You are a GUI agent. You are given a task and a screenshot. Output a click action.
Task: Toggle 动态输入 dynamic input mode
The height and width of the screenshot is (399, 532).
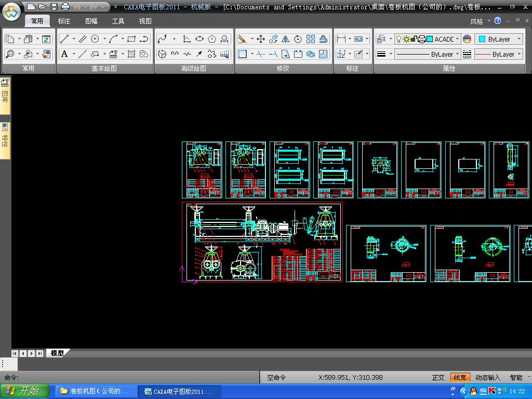(x=488, y=378)
